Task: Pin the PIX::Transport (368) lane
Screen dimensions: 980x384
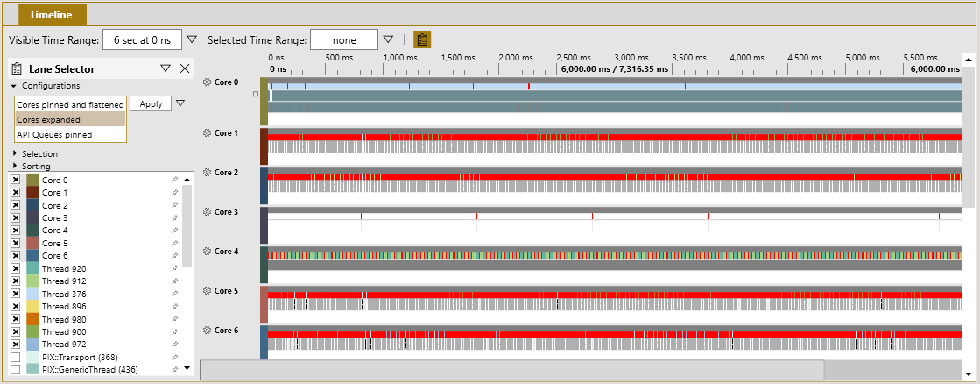Action: pos(175,357)
